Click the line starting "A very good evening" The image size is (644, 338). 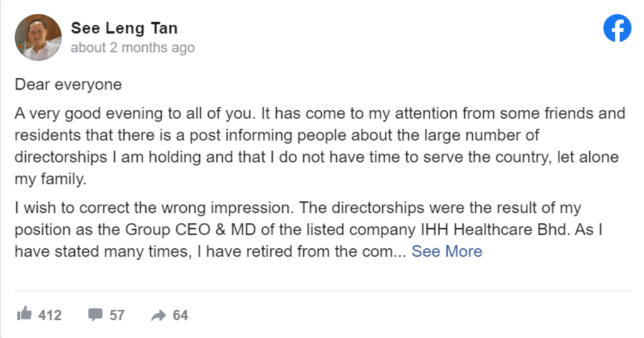[x=319, y=114]
